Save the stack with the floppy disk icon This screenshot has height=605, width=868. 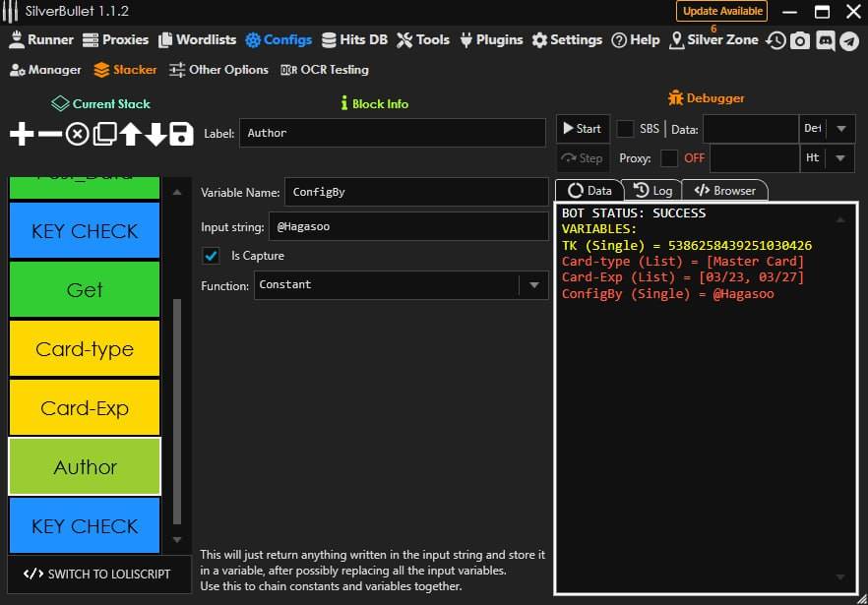181,134
